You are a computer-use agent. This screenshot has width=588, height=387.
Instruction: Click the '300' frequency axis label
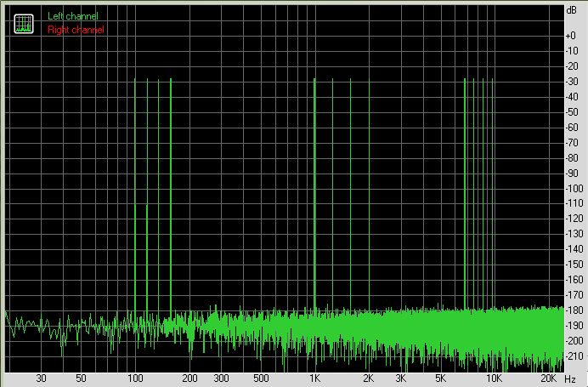pyautogui.click(x=221, y=378)
